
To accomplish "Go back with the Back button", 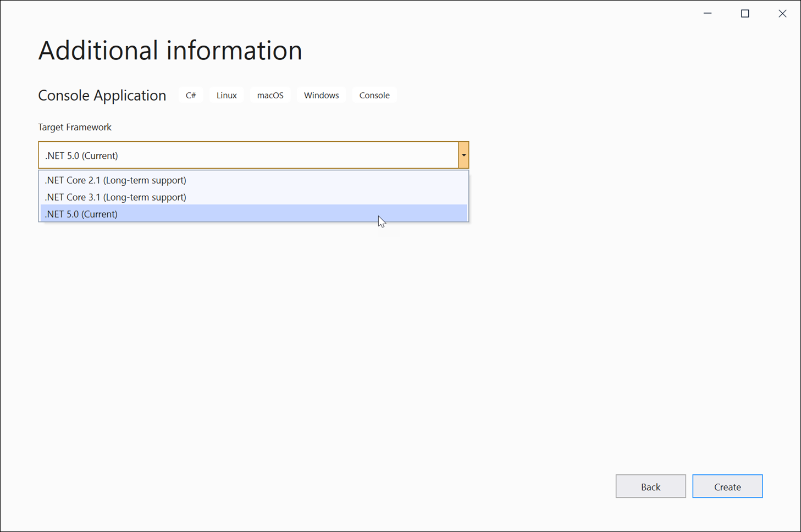I will [650, 486].
